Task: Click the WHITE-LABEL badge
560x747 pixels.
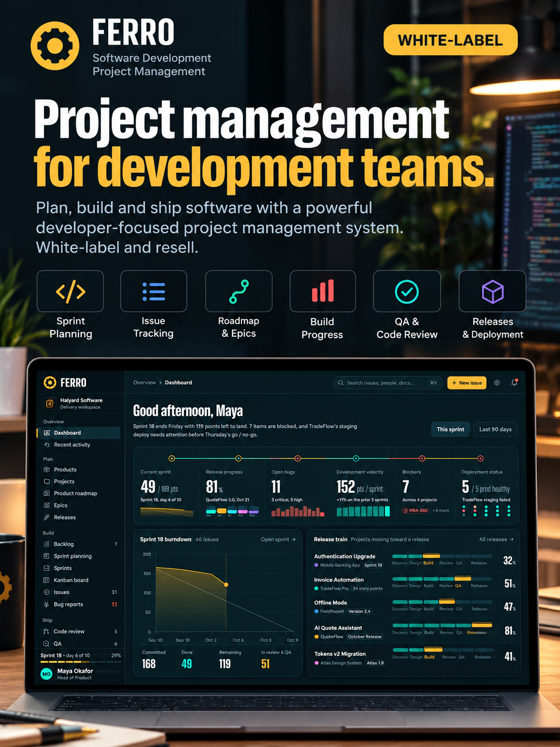Action: (x=451, y=40)
